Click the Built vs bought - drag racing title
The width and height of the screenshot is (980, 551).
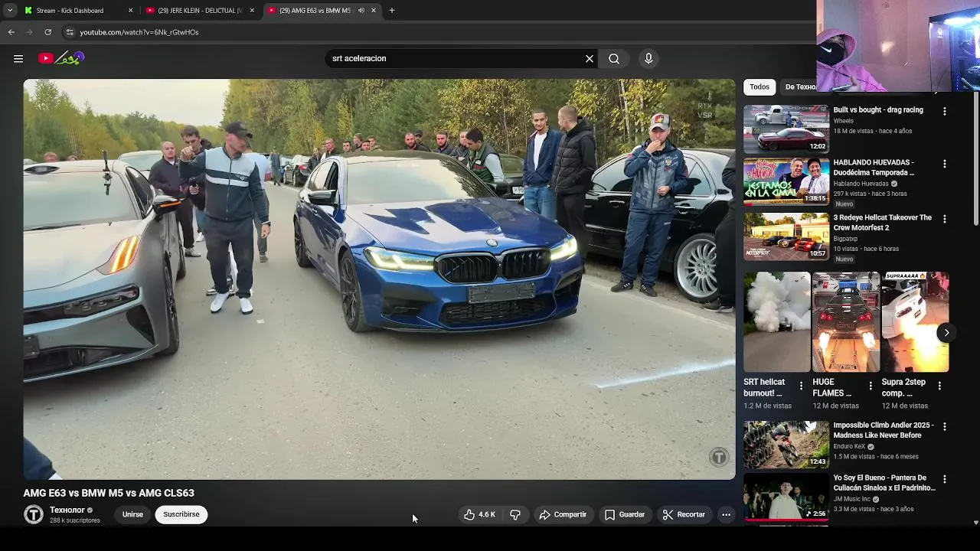point(878,110)
